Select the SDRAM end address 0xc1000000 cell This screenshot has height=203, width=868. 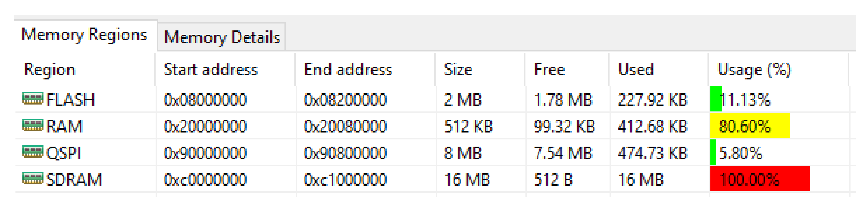point(345,179)
